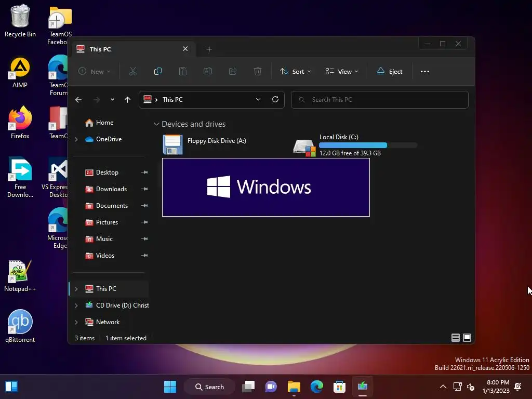Open Downloads quick access folder

pyautogui.click(x=106, y=189)
